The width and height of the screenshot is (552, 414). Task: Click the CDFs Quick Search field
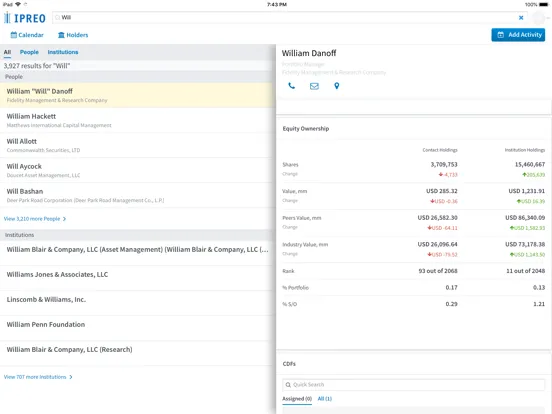(413, 384)
